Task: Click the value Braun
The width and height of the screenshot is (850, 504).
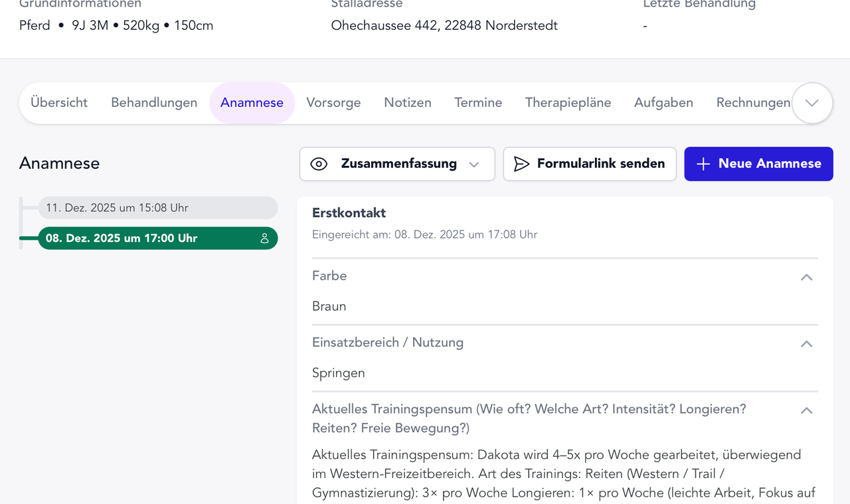Action: (329, 306)
